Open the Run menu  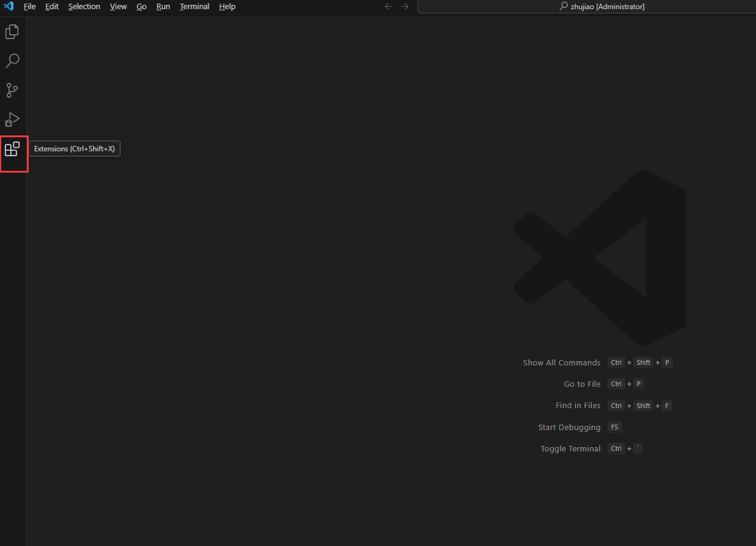pyautogui.click(x=162, y=7)
